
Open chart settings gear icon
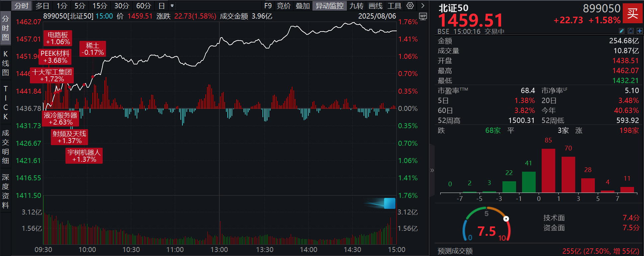pos(410,6)
